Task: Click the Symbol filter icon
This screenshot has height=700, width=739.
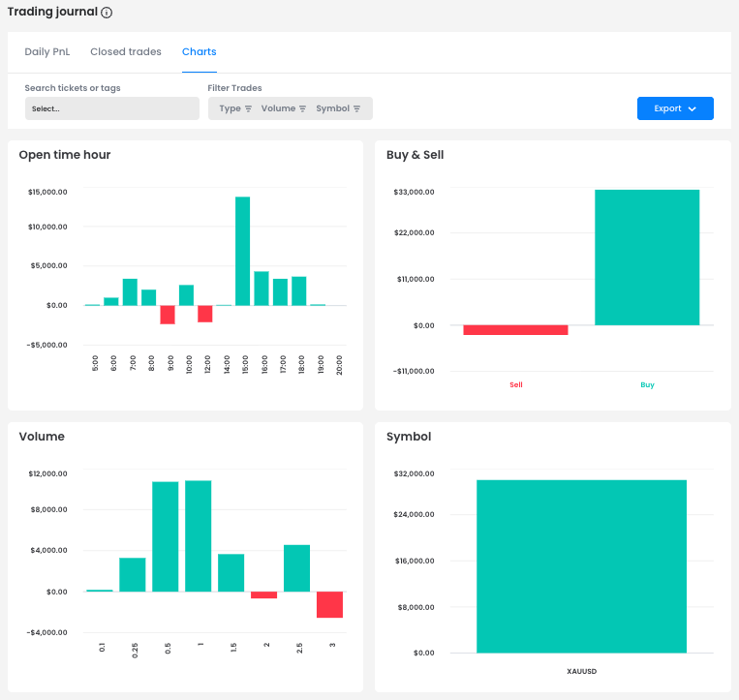Action: tap(356, 109)
